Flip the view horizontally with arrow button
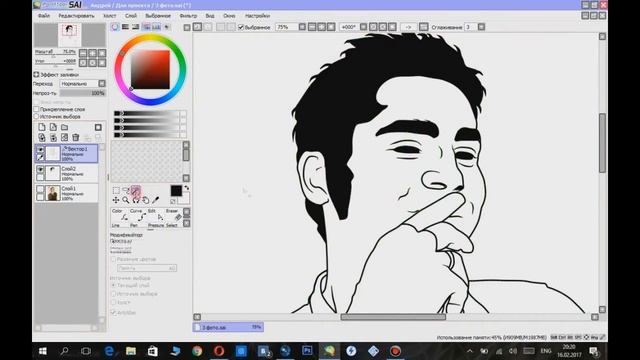Viewport: 640px width, 360px height. pyautogui.click(x=408, y=27)
